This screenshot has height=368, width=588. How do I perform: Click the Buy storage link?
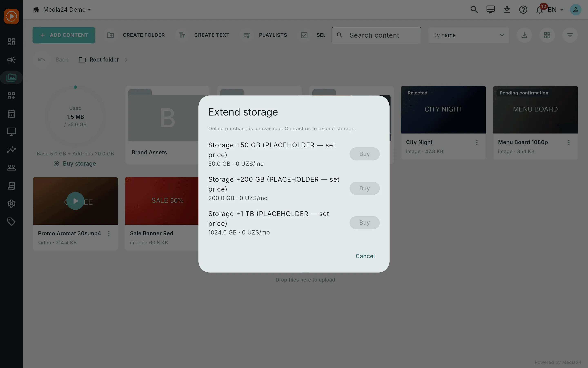[x=75, y=164]
